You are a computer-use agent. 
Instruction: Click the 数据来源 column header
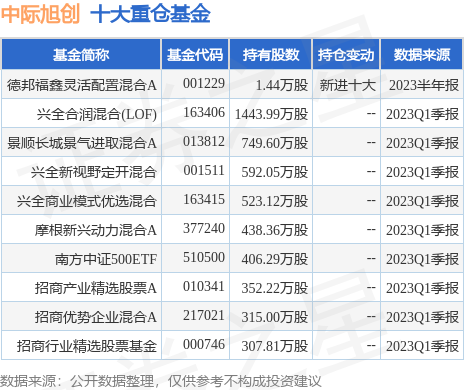point(422,55)
